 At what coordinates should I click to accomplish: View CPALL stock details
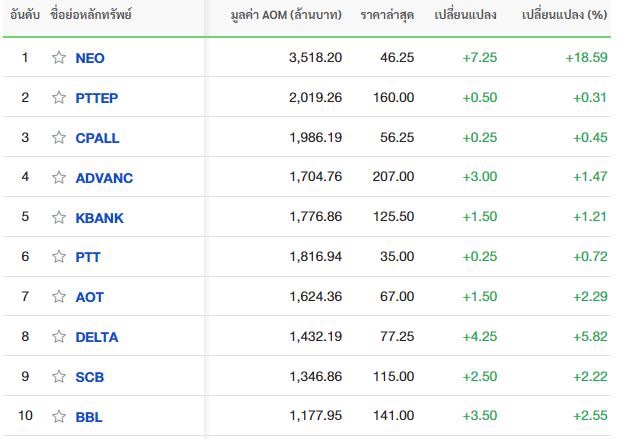coord(97,138)
